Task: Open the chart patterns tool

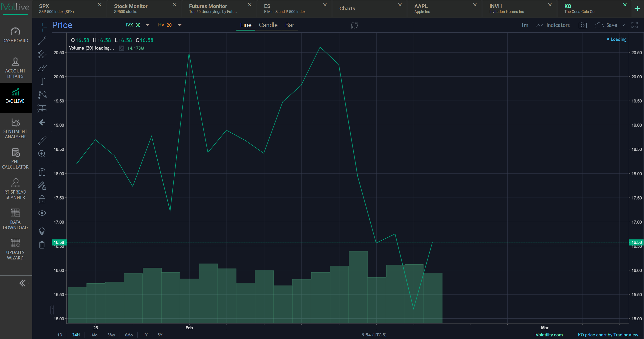Action: coord(42,95)
